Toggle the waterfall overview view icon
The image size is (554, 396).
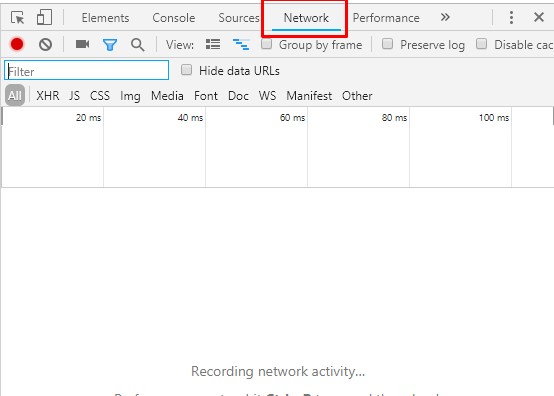click(x=241, y=45)
